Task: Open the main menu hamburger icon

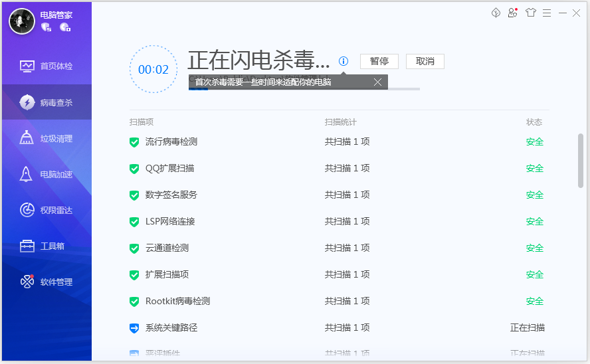Action: click(547, 13)
